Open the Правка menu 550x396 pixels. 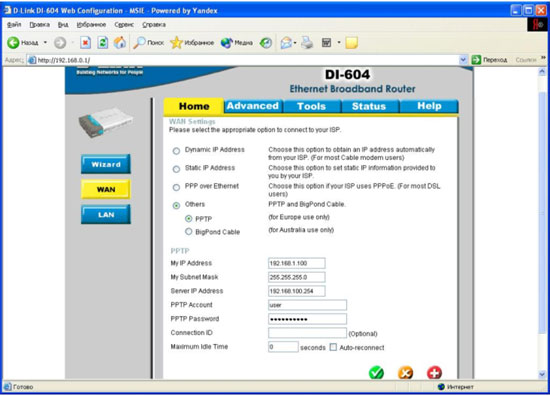tap(39, 25)
